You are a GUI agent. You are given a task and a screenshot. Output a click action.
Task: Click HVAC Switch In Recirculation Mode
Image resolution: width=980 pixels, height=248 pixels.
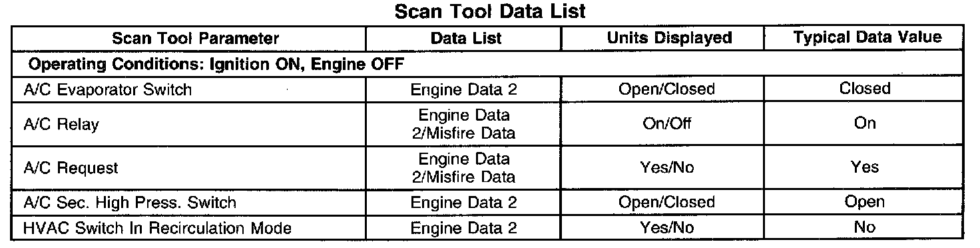[x=157, y=228]
